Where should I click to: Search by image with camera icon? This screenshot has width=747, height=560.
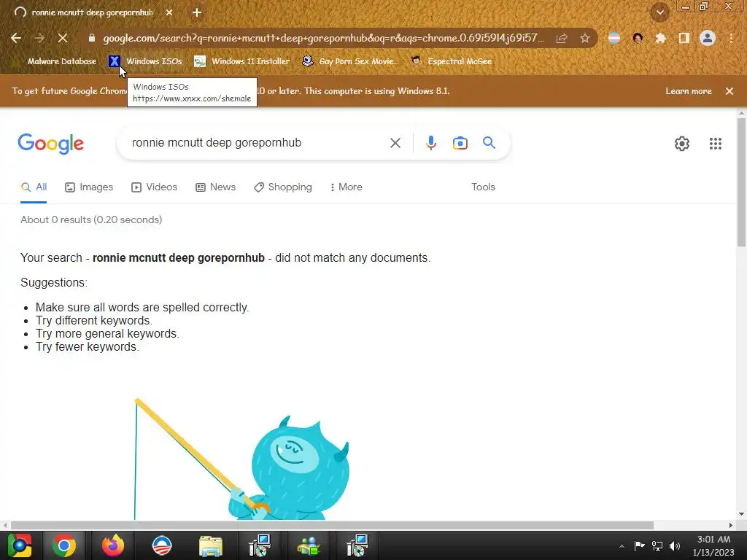coord(460,143)
